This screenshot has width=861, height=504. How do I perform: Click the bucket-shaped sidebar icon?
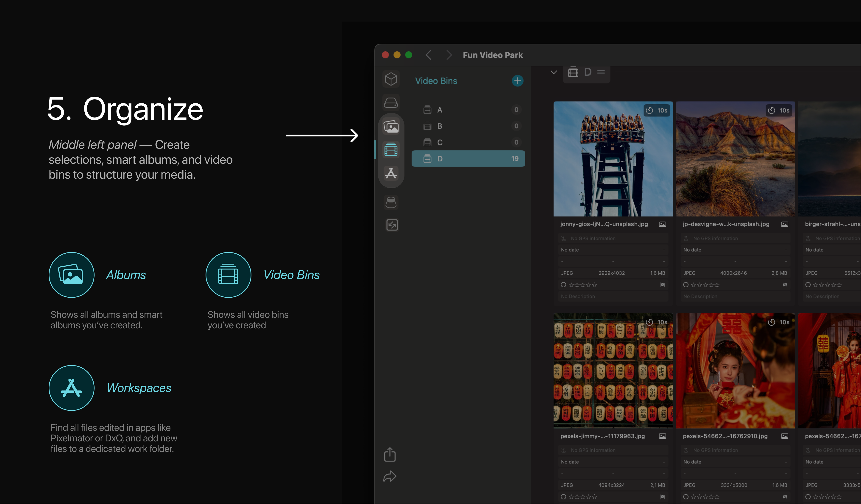tap(391, 202)
